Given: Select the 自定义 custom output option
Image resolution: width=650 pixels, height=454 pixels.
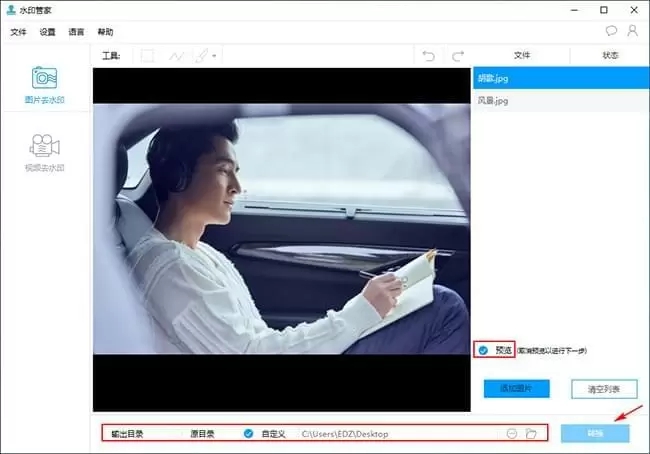Looking at the screenshot, I should tap(249, 433).
